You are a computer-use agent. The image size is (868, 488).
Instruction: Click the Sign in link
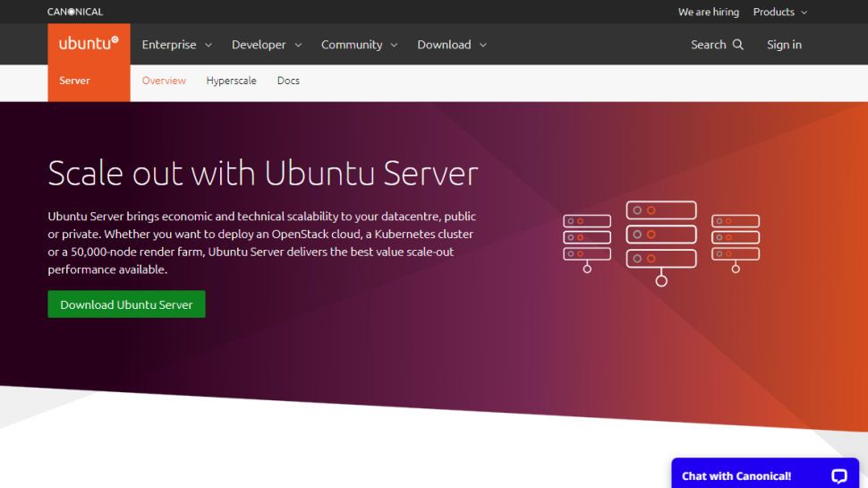tap(784, 44)
